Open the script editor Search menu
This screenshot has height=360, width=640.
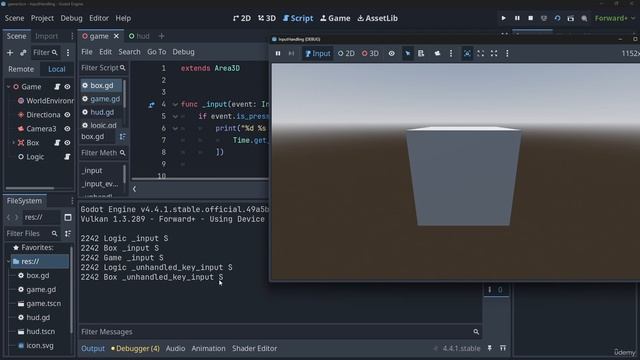(x=129, y=52)
